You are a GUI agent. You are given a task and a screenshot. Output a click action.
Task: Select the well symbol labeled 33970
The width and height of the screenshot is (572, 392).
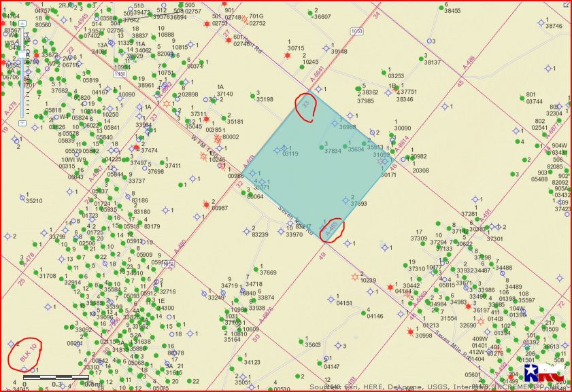click(x=280, y=232)
